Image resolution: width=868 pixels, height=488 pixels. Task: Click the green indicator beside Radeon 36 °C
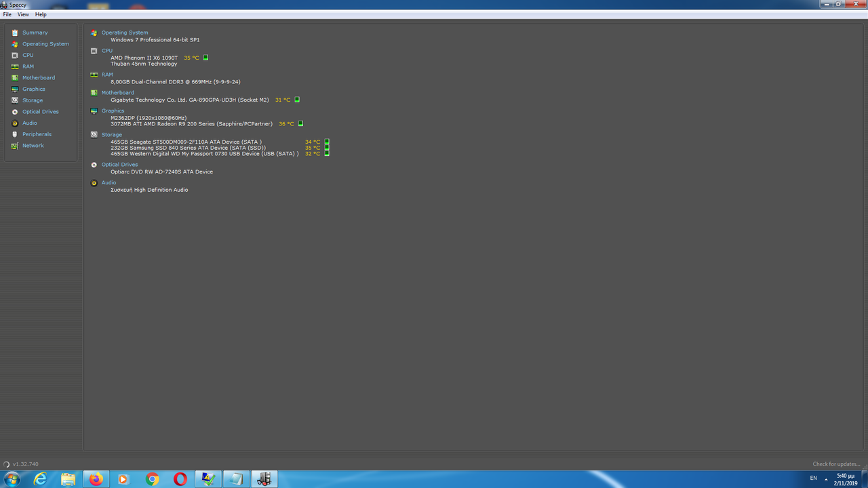[x=300, y=123]
